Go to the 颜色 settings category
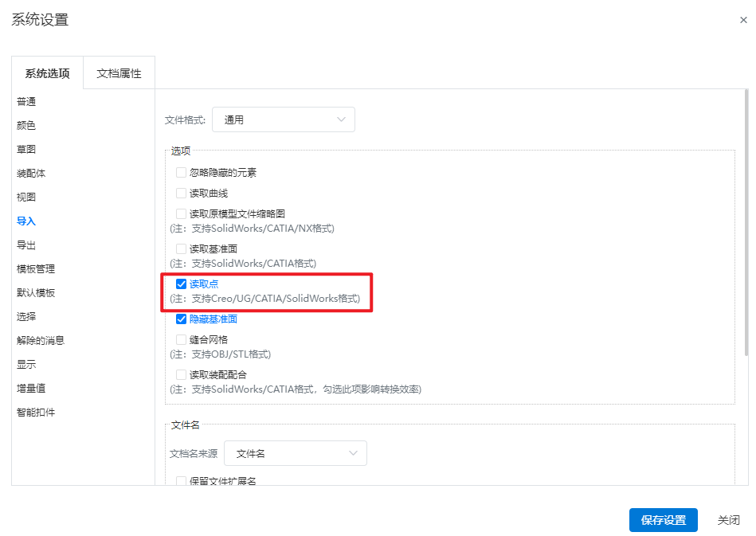This screenshot has width=756, height=536. [26, 125]
